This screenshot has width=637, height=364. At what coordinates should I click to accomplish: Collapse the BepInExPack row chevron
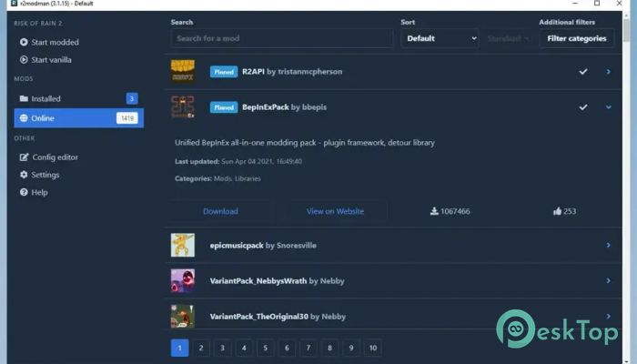tap(608, 107)
